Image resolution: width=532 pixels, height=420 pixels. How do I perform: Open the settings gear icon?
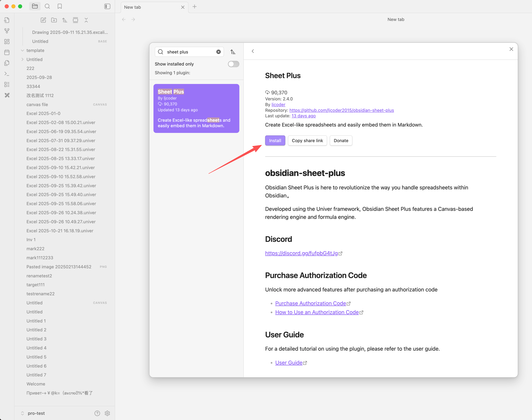point(107,413)
